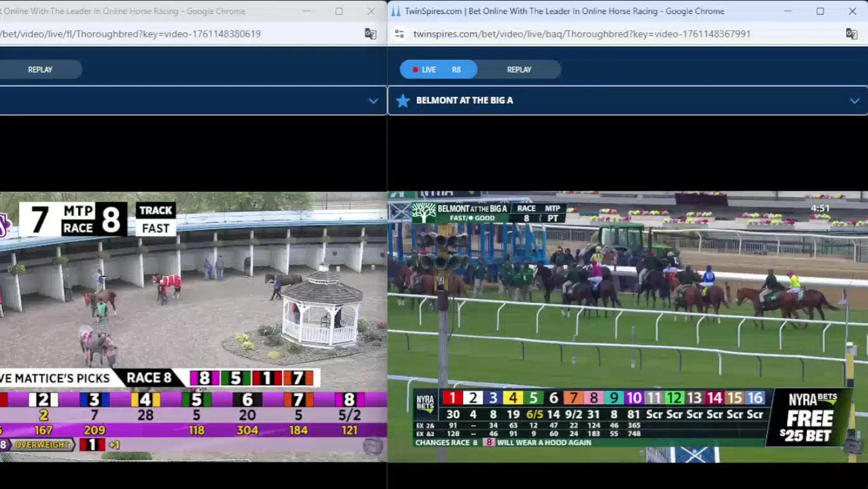
Task: Expand the Belmont at the Big A chevron
Action: click(854, 101)
